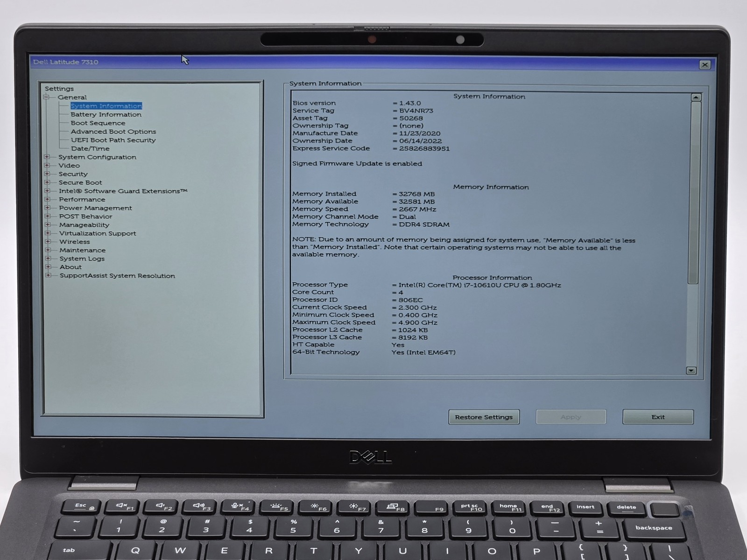Image resolution: width=747 pixels, height=560 pixels.
Task: Select Secure Boot category
Action: (x=80, y=182)
